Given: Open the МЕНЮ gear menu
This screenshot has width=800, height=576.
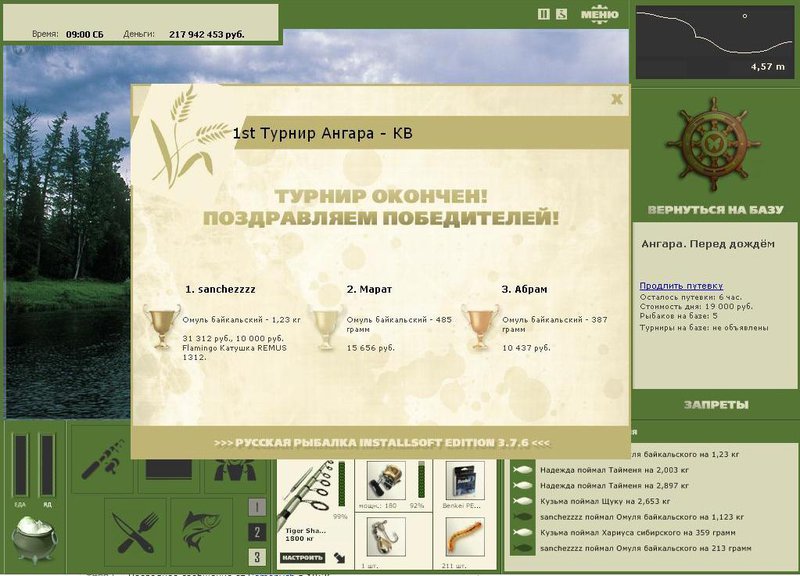Looking at the screenshot, I should coord(600,14).
